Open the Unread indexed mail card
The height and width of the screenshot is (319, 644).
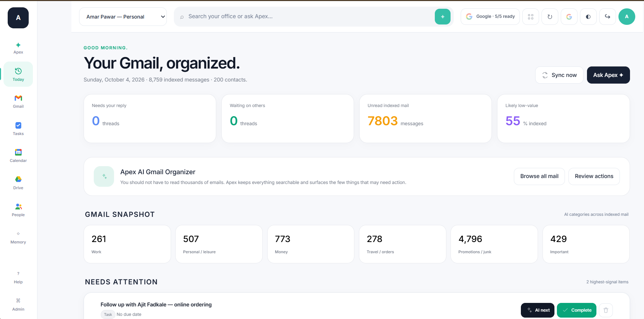coord(425,119)
